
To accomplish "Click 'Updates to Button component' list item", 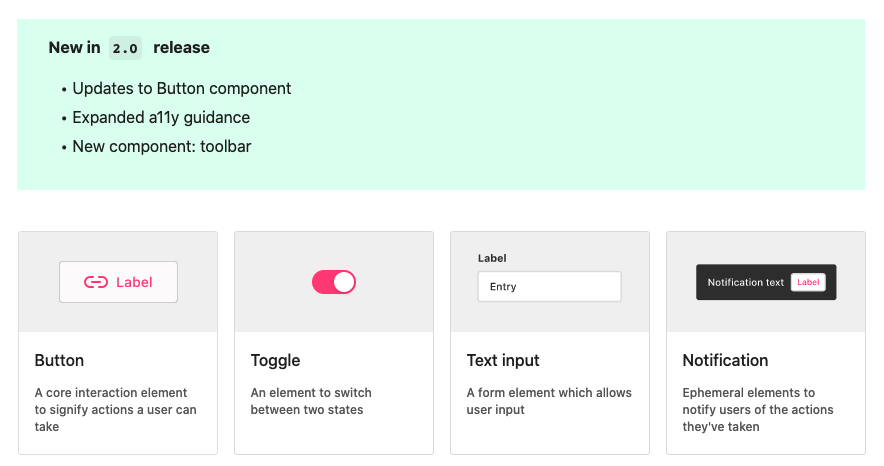I will (182, 88).
